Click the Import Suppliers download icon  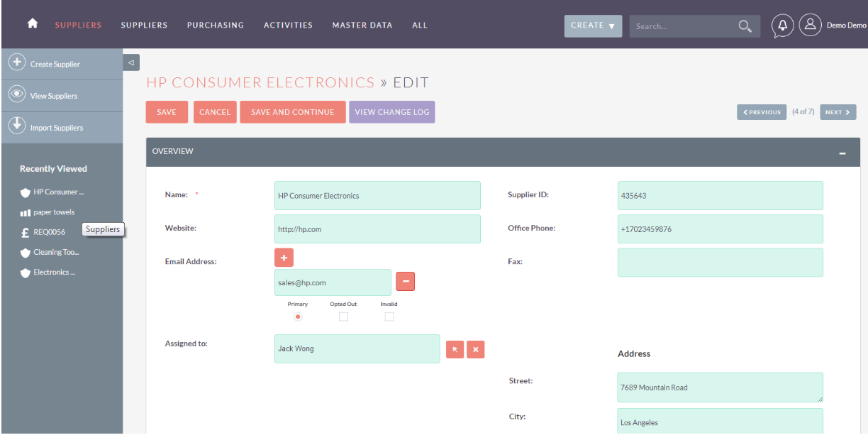[17, 126]
